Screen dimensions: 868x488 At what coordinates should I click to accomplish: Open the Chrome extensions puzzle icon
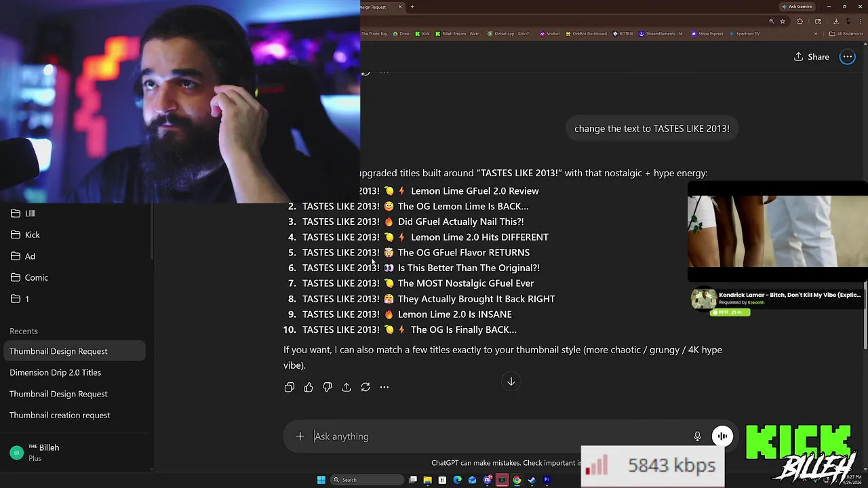pyautogui.click(x=800, y=21)
